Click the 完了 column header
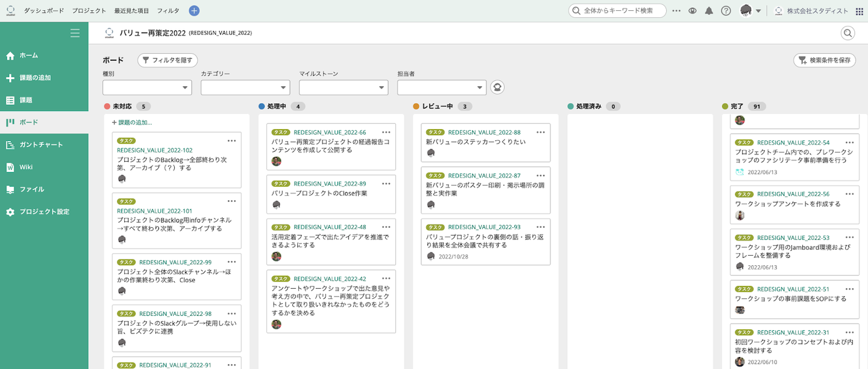Screen dimensions: 868x369 (x=744, y=106)
